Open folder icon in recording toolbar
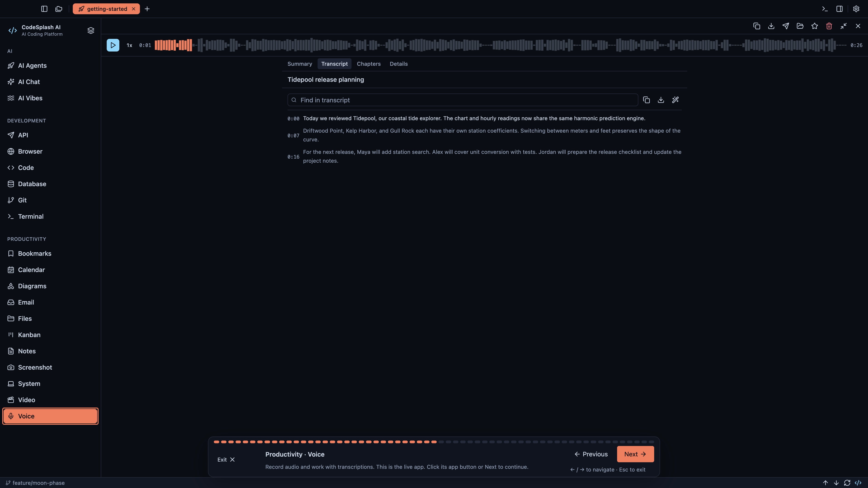This screenshot has width=868, height=488. 800,26
